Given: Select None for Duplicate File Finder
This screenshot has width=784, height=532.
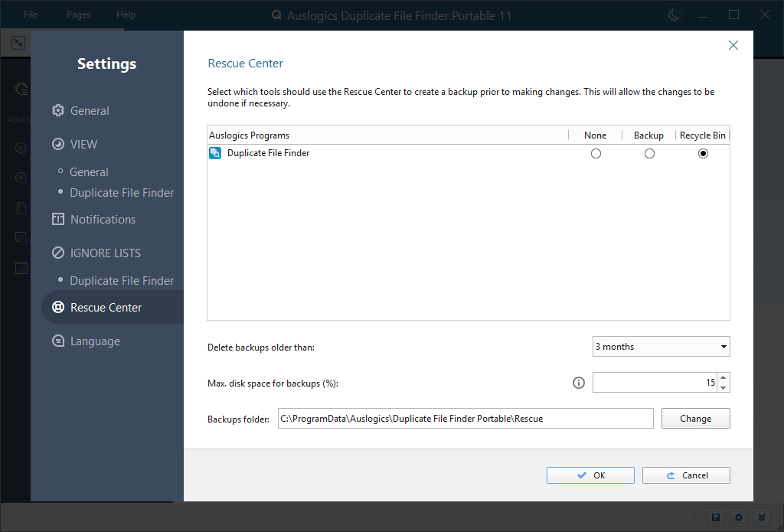Looking at the screenshot, I should 596,154.
